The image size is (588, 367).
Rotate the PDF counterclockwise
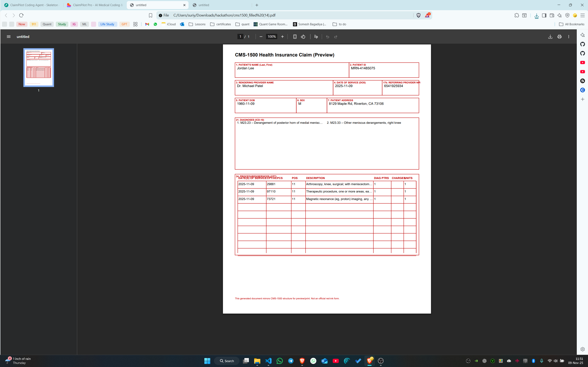(303, 37)
